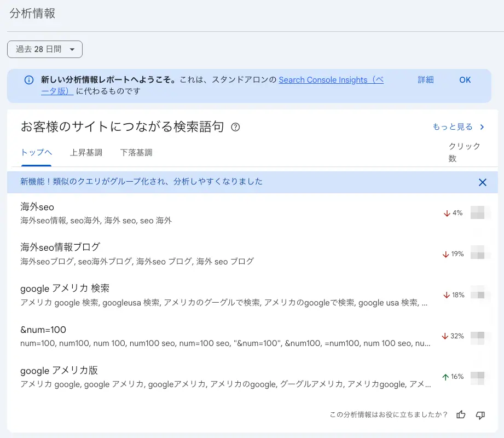Click the もっと見る chevron arrow
Image resolution: width=504 pixels, height=438 pixels.
pos(482,127)
